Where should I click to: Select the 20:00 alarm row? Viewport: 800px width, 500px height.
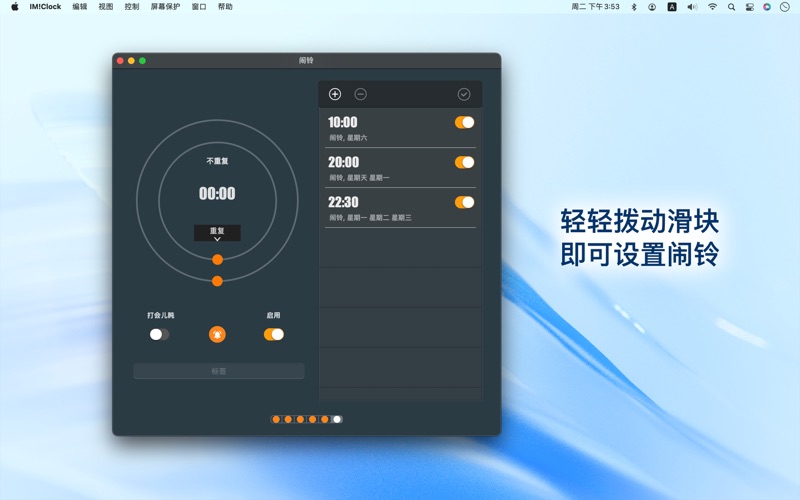coord(401,168)
